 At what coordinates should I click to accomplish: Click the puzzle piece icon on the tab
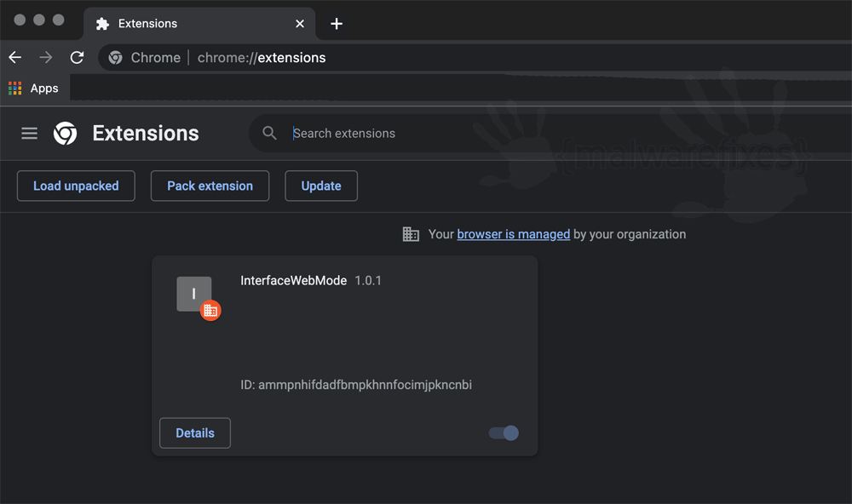(102, 24)
